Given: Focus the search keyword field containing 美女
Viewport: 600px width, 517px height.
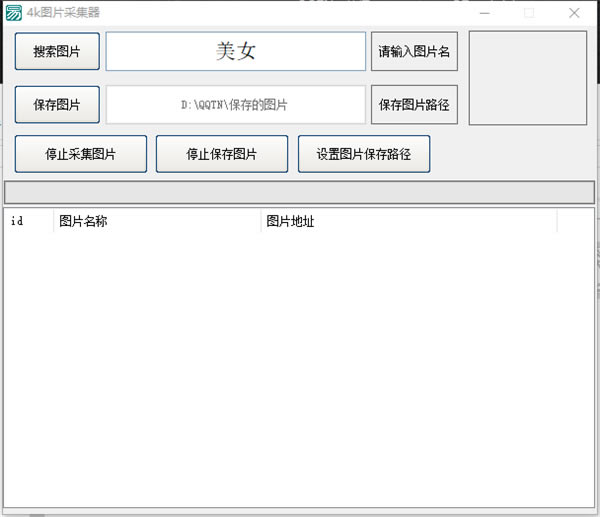Looking at the screenshot, I should coord(236,52).
